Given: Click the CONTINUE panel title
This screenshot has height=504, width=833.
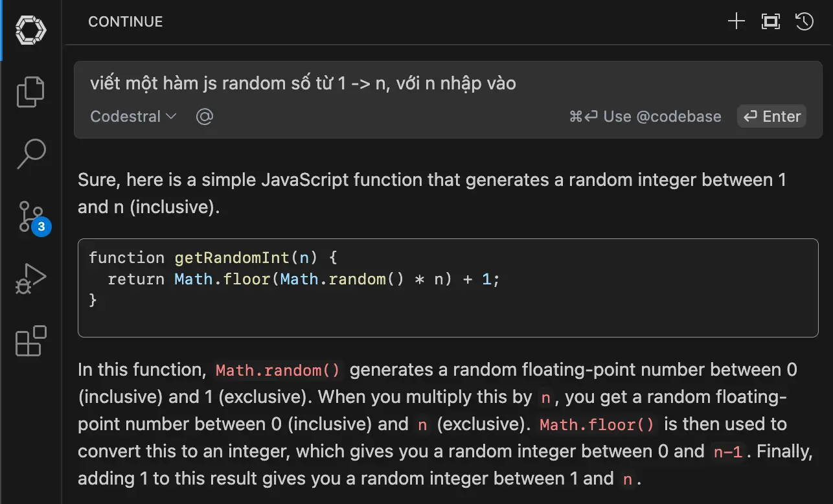Looking at the screenshot, I should pyautogui.click(x=125, y=21).
